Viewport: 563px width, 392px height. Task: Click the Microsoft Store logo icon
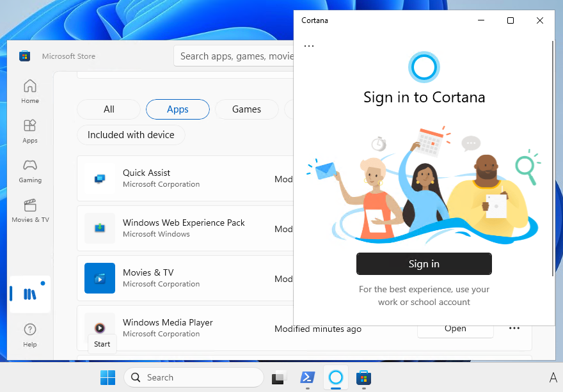(x=25, y=56)
